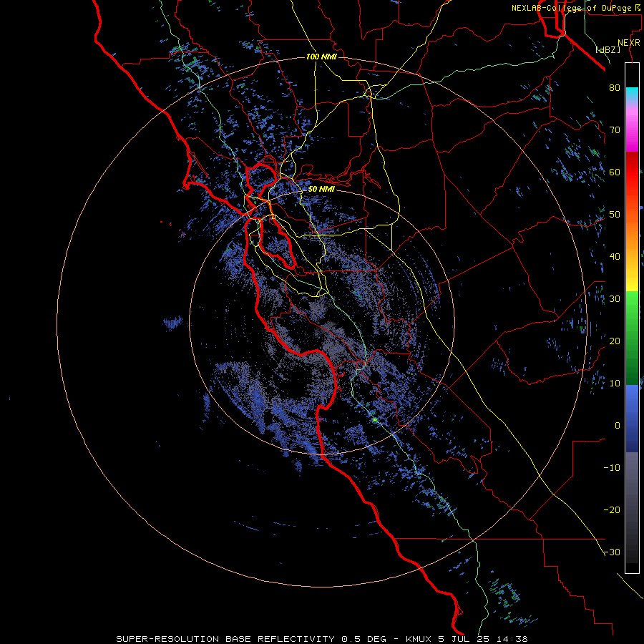
Task: Click the "100 NMI" range ring label
Action: click(321, 57)
